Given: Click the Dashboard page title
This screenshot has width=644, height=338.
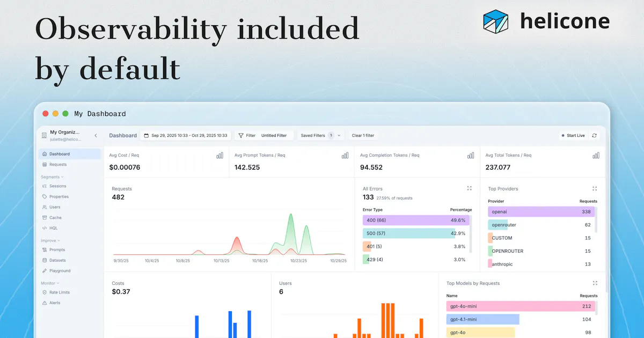Looking at the screenshot, I should click(123, 136).
